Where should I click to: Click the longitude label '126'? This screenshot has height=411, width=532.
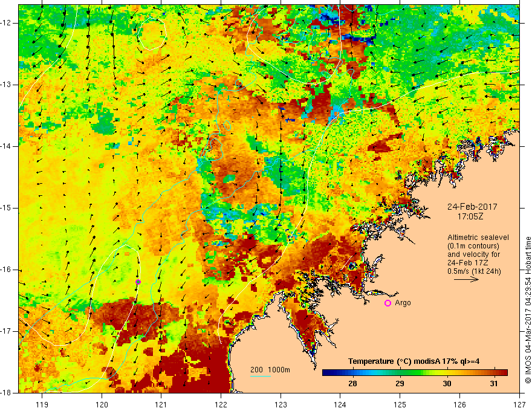(x=459, y=404)
